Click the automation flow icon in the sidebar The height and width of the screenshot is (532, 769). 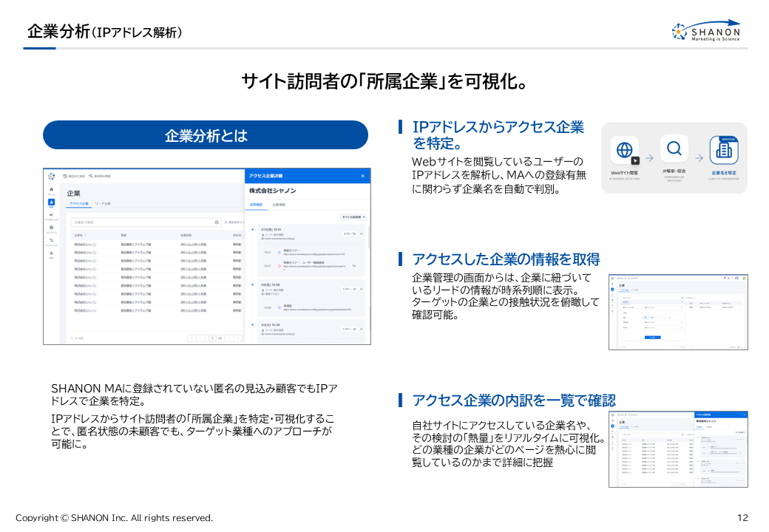(x=52, y=241)
